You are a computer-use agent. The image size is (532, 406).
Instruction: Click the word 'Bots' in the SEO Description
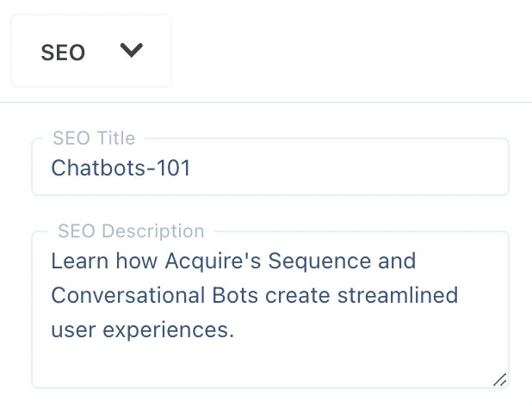tap(235, 295)
